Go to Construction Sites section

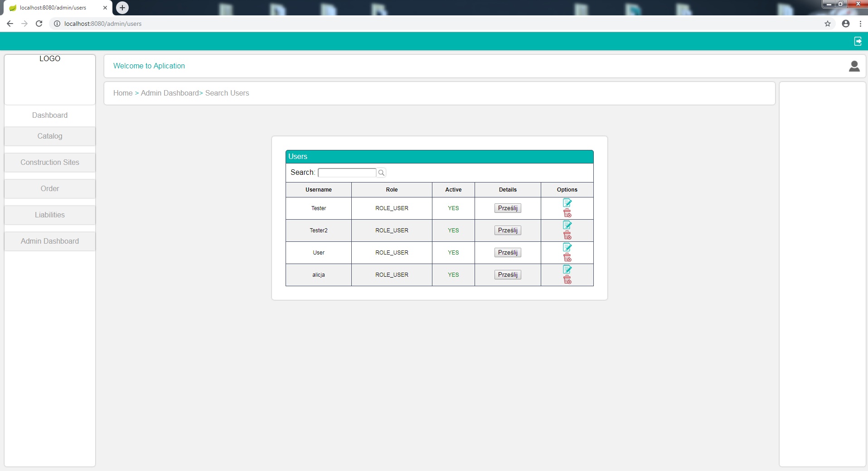click(50, 163)
